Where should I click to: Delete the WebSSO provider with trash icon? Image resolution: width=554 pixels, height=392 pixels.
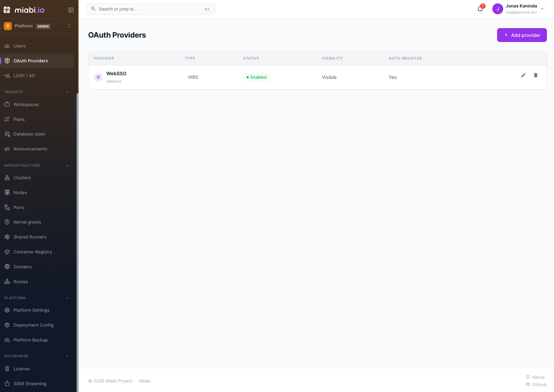tap(536, 75)
